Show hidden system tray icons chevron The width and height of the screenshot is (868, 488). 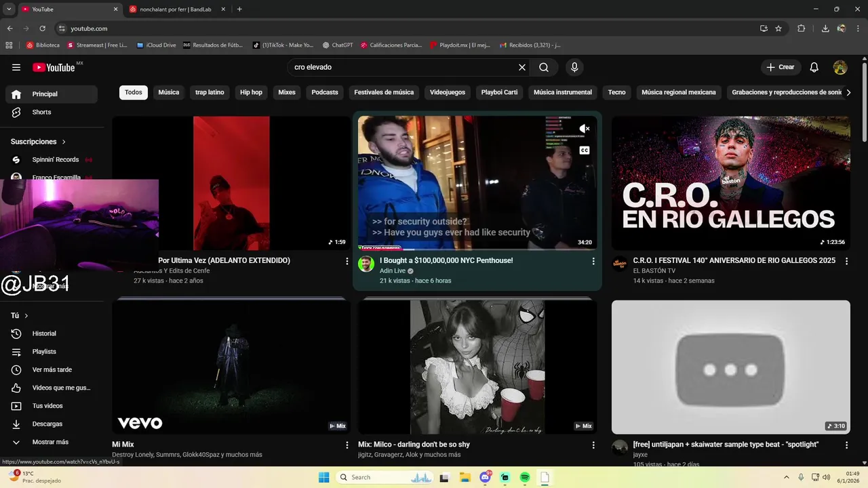788,477
